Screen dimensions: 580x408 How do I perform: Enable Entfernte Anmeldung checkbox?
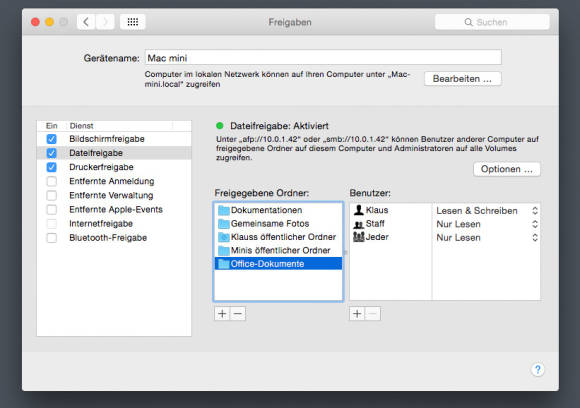[52, 181]
